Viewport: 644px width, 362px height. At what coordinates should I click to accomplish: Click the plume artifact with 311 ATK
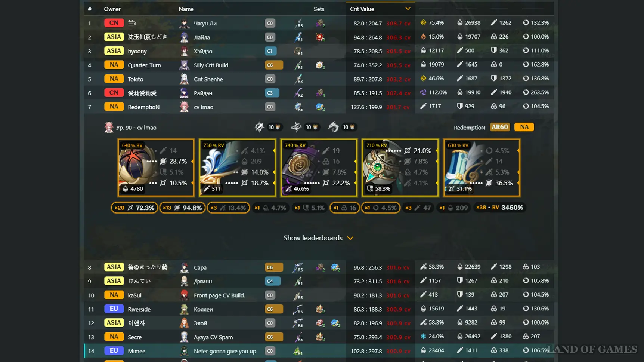click(x=237, y=168)
